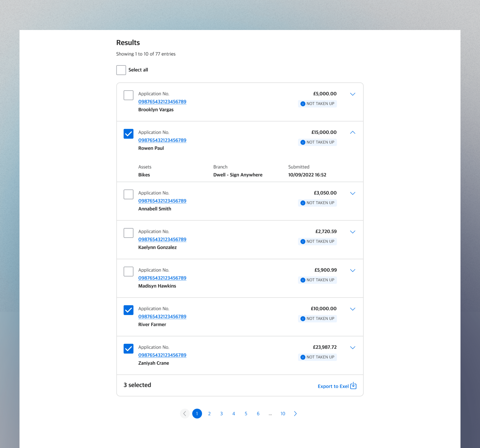Open Rowen Paul application number link

[162, 140]
